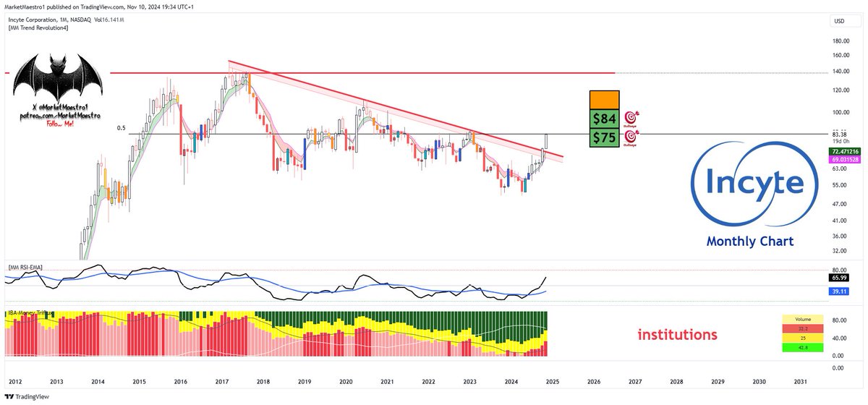Screen dimensions: 868x405
Task: Click the 120.00 price axis label
Action: tap(841, 90)
